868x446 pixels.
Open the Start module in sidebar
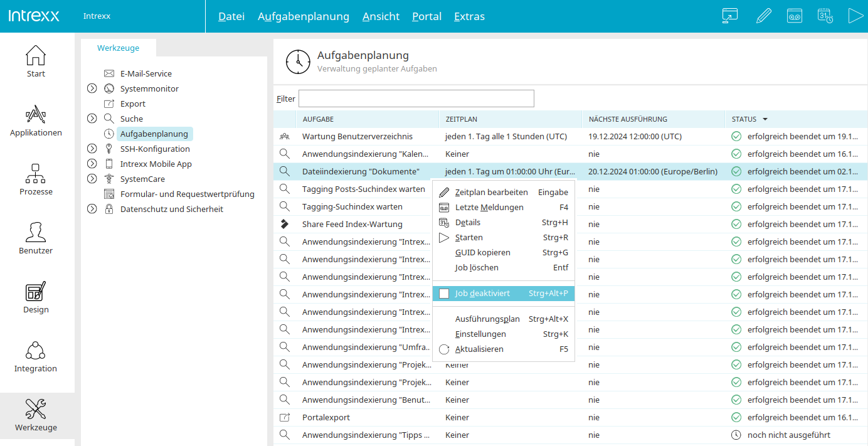point(36,61)
